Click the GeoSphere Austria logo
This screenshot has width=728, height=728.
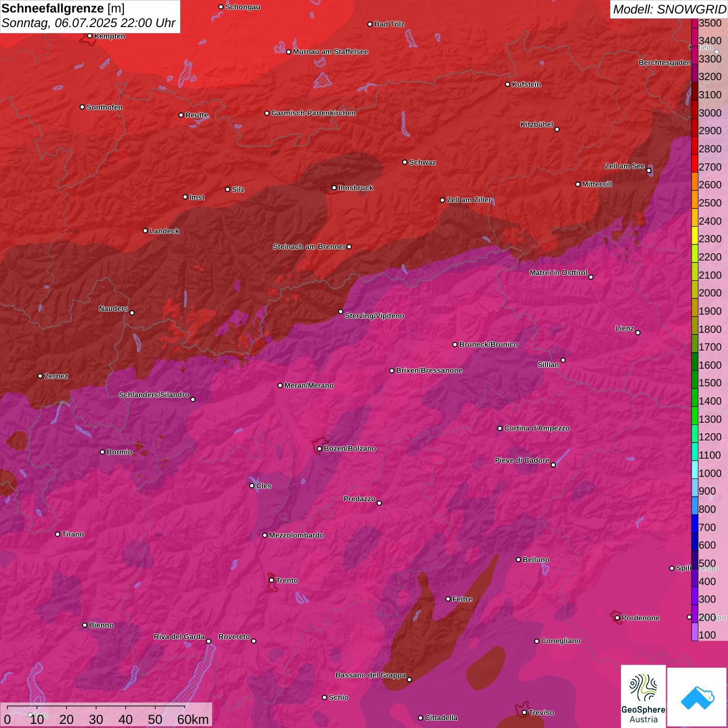click(x=643, y=697)
